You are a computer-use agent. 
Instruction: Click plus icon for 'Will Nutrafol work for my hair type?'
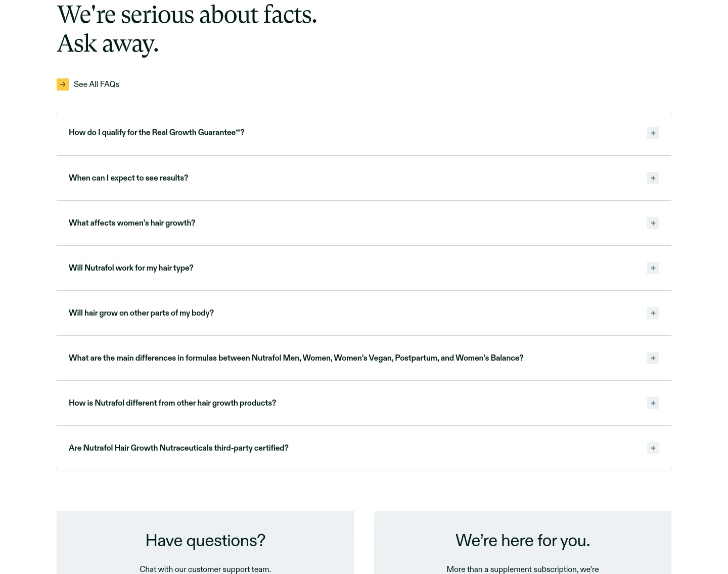click(x=653, y=268)
